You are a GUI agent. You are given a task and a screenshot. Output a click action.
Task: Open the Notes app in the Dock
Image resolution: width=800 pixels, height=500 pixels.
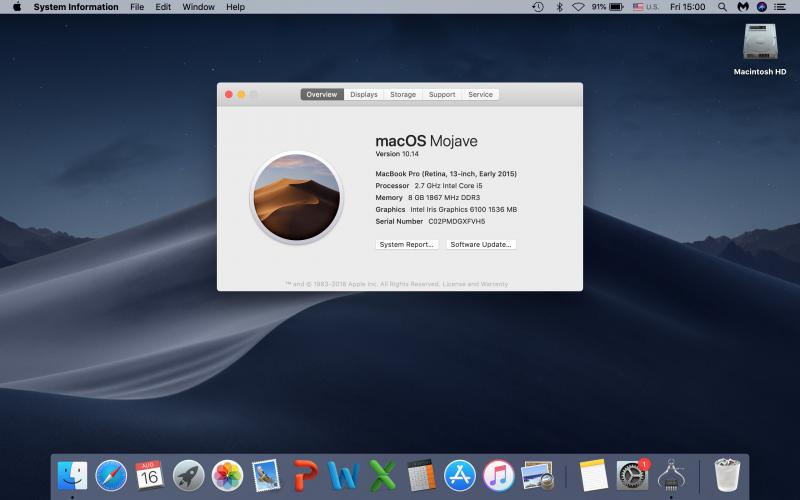(x=594, y=476)
